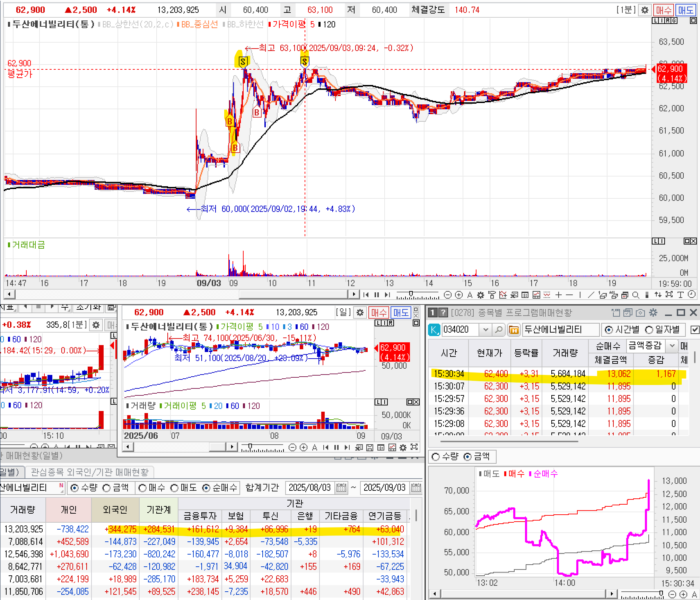The width and height of the screenshot is (700, 600).
Task: Select 수량 radio in program trading chart
Action: point(436,457)
